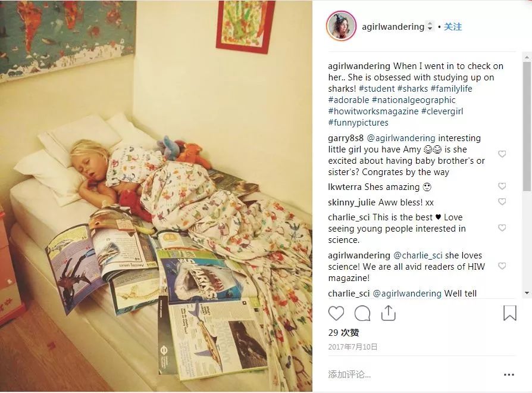
Task: Like charlie_sci's science comment heart
Action: [502, 227]
